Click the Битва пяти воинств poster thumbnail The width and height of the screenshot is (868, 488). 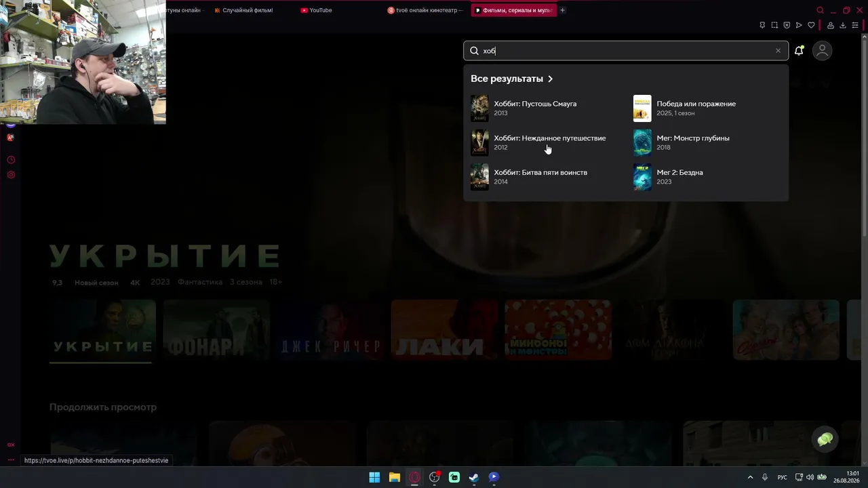pos(479,177)
